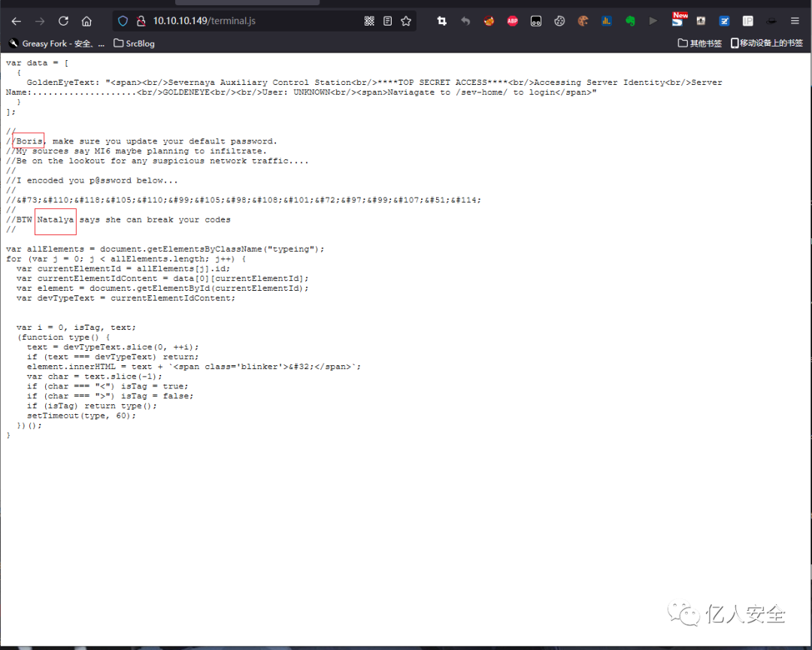Click the 'setTimeout(type, 60);' line

[81, 416]
